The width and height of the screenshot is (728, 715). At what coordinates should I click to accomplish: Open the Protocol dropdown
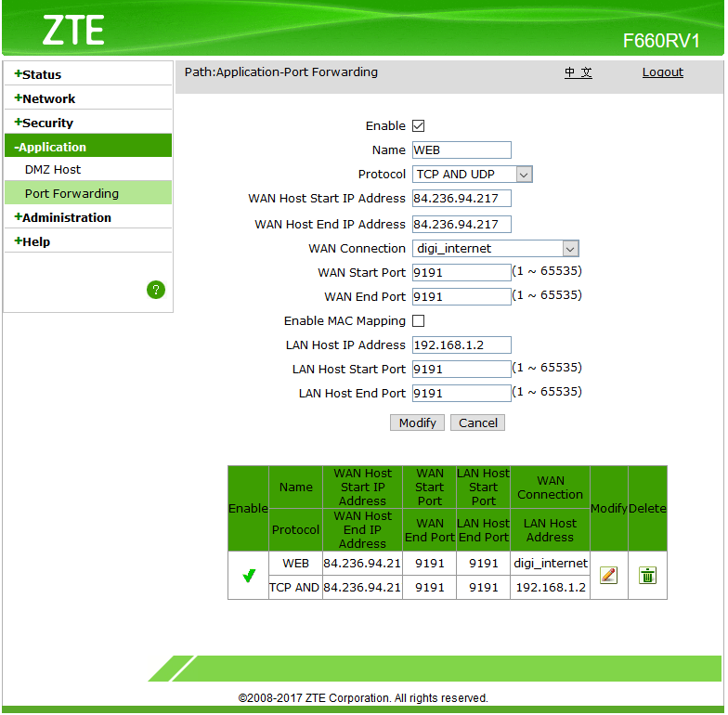click(473, 175)
